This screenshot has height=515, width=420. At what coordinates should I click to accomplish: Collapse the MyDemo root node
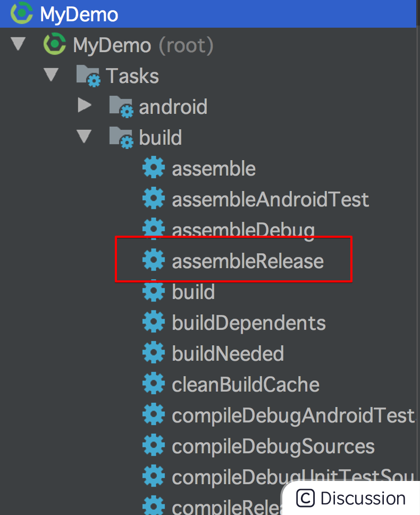[18, 44]
